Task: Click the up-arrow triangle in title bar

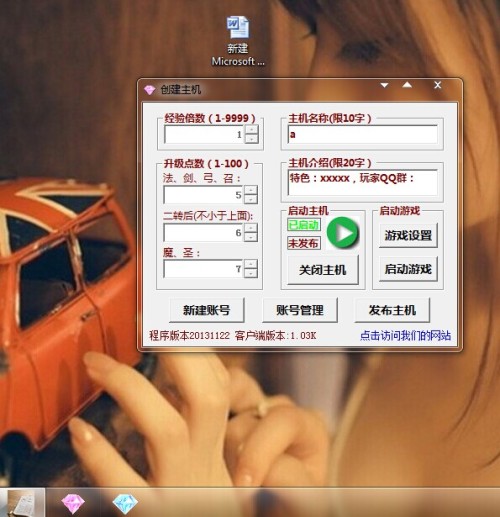Action: coord(407,85)
